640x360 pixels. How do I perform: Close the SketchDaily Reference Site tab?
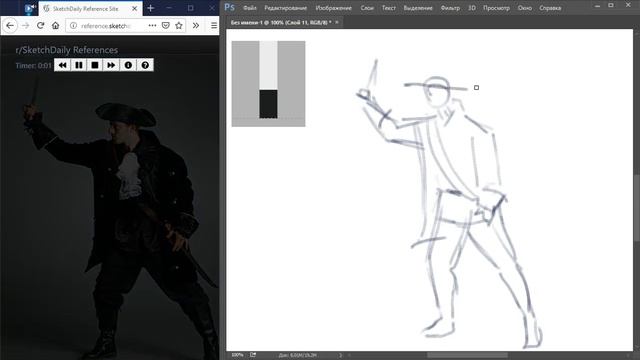point(134,8)
